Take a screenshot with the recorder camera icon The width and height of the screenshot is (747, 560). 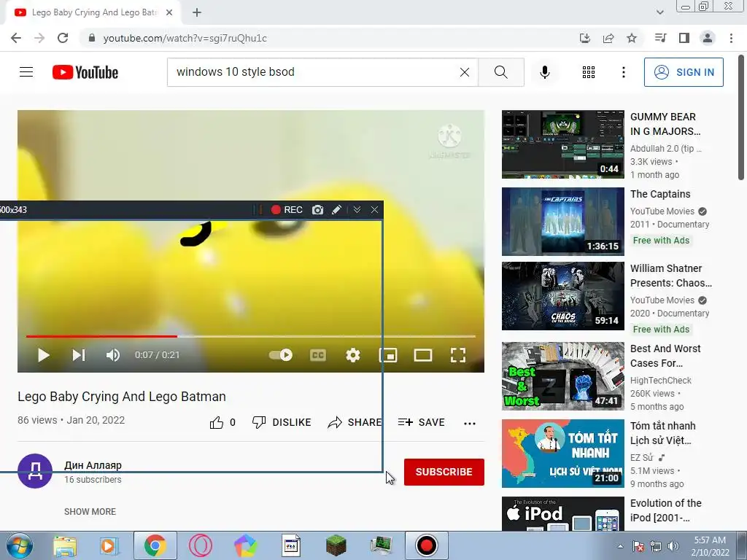(x=318, y=210)
